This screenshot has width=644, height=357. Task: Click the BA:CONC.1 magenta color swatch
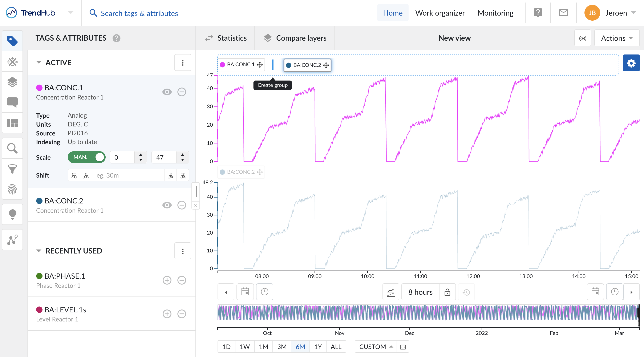click(39, 88)
